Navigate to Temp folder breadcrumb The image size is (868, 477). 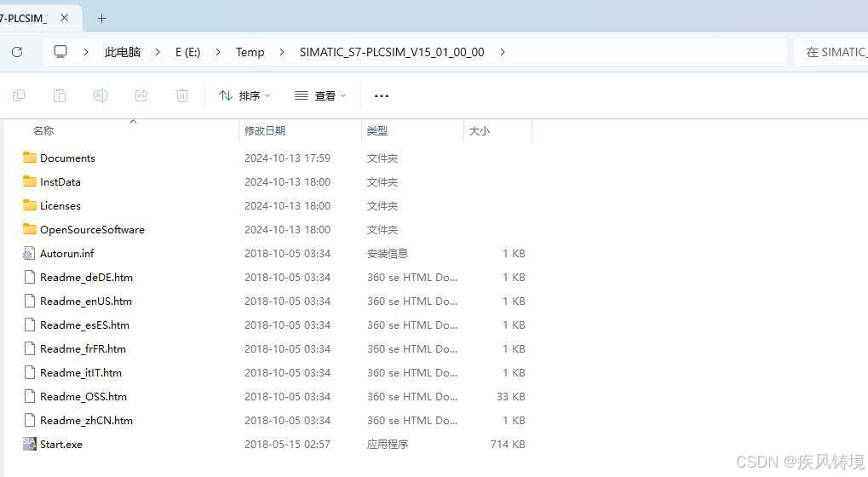click(250, 52)
